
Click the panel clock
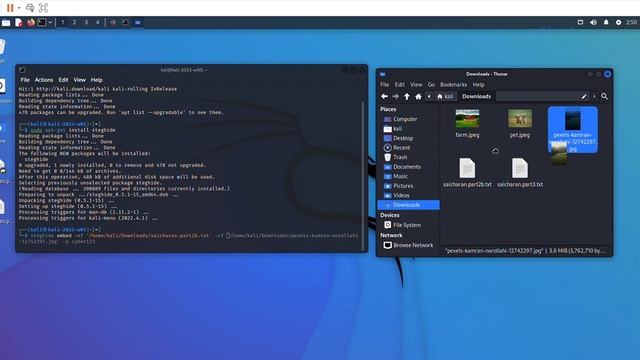pos(632,22)
